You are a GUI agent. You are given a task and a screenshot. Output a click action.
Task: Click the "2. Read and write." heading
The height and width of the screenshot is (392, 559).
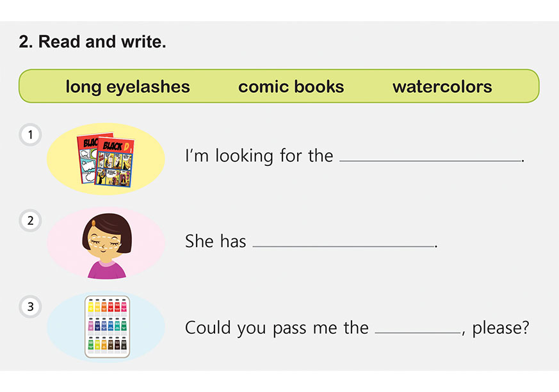tap(93, 42)
